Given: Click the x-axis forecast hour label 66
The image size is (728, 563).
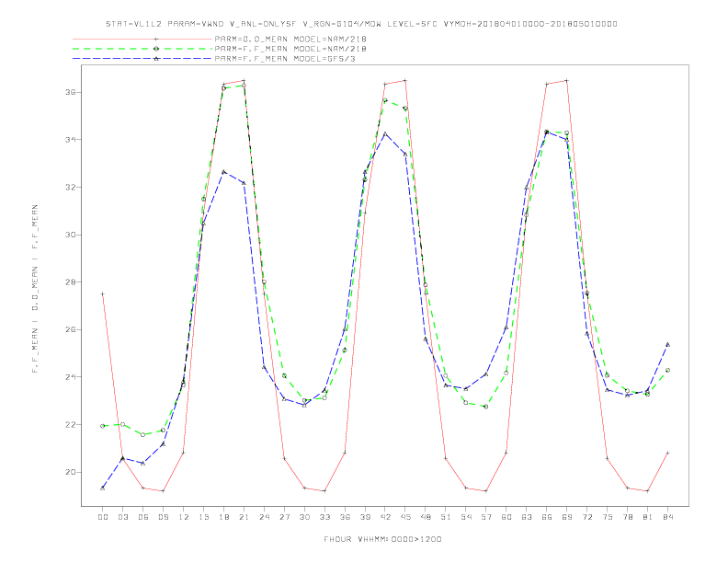Looking at the screenshot, I should click(x=547, y=517).
